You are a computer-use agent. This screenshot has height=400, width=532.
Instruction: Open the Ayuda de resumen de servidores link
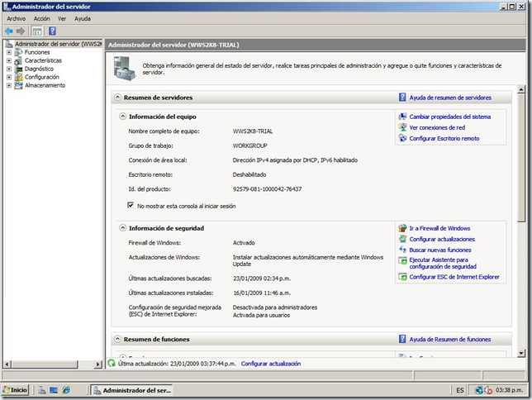tap(450, 98)
